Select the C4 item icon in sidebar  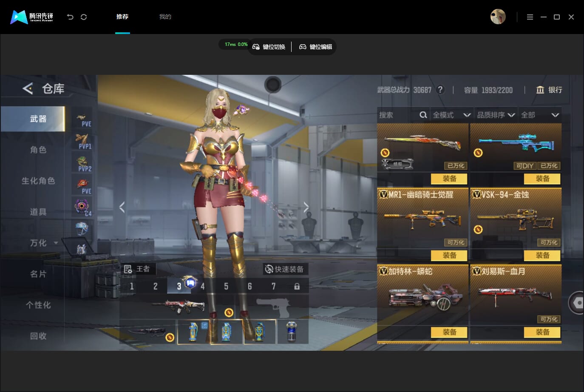(82, 207)
